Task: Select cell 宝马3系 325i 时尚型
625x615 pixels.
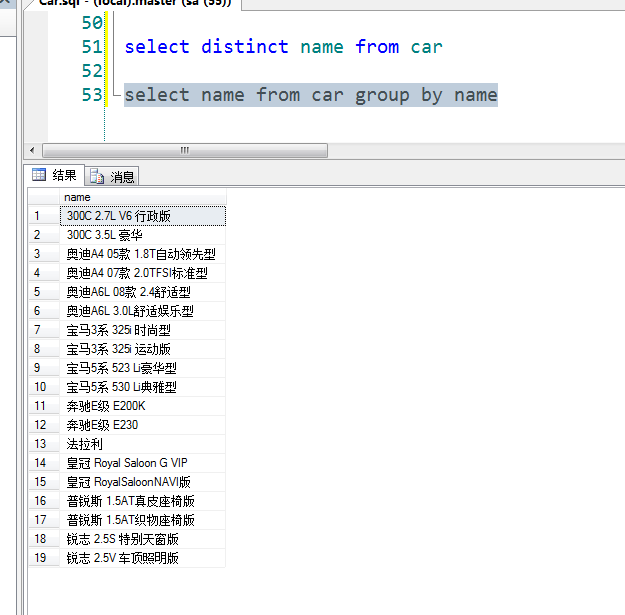Action: pyautogui.click(x=143, y=330)
